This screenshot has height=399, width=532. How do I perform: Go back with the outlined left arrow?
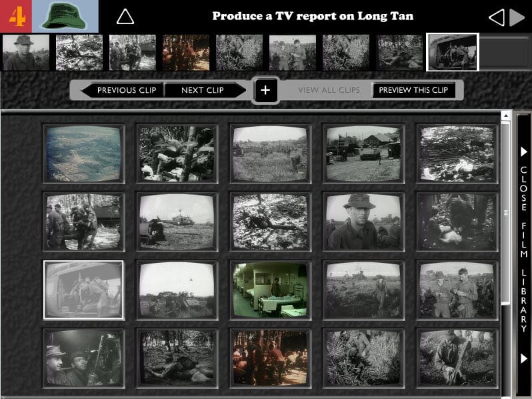click(x=497, y=17)
